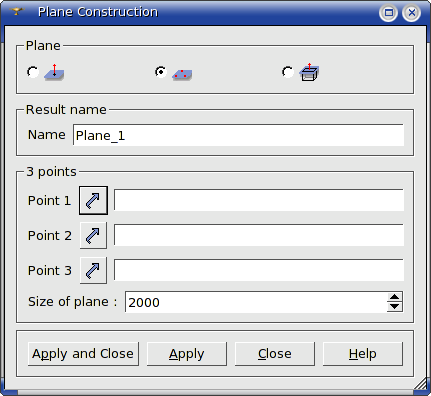Decrease the Size of plane value
This screenshot has height=396, width=431.
395,307
